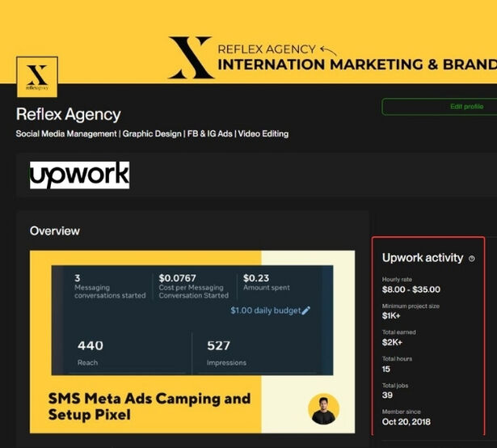Click the Total jobs count 39
This screenshot has width=497, height=448.
click(x=387, y=395)
